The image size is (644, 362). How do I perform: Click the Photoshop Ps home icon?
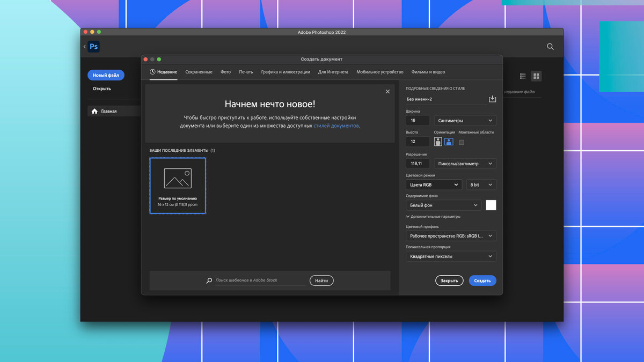tap(94, 47)
